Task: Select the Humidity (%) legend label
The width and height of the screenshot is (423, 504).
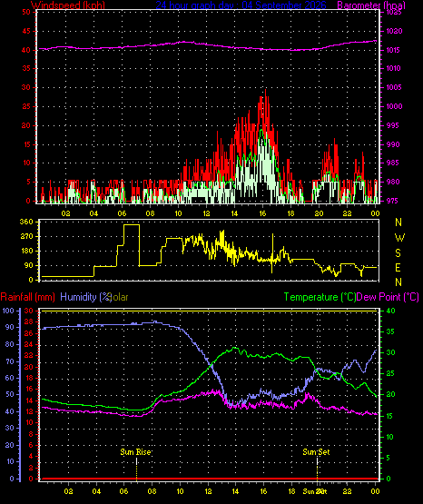Action: pyautogui.click(x=85, y=297)
